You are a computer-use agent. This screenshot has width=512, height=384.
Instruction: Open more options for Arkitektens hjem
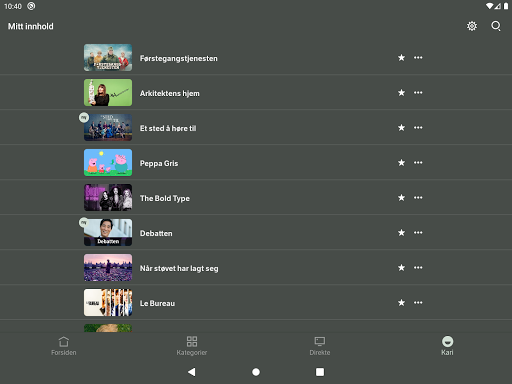pos(418,93)
